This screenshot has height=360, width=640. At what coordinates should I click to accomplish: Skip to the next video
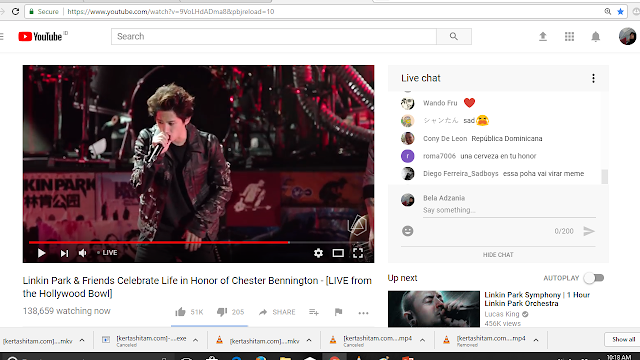64,253
